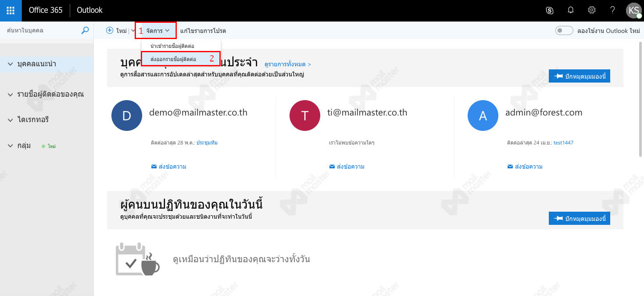644x296 pixels.
Task: Click ส่งข้อความ for demo@mailmaster.co.th
Action: [x=172, y=166]
